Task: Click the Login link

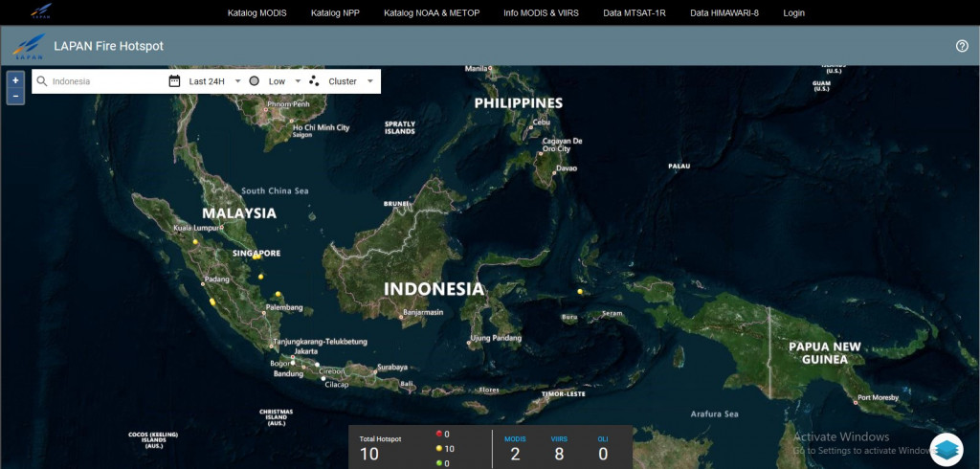Action: point(793,12)
